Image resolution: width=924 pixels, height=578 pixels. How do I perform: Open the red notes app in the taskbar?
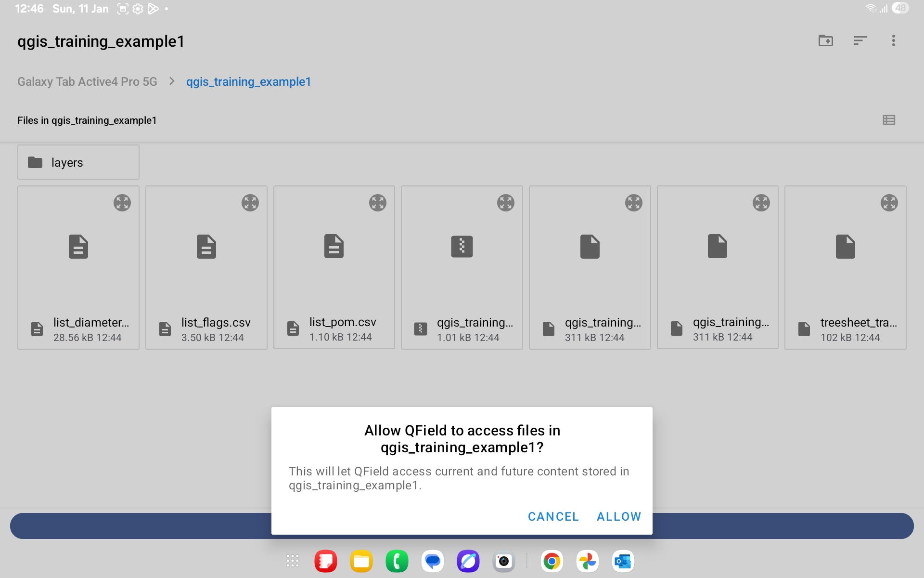[326, 561]
